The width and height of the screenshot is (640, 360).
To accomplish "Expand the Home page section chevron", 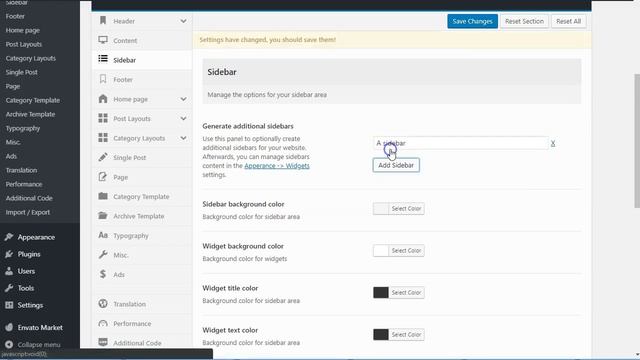I will tap(183, 99).
